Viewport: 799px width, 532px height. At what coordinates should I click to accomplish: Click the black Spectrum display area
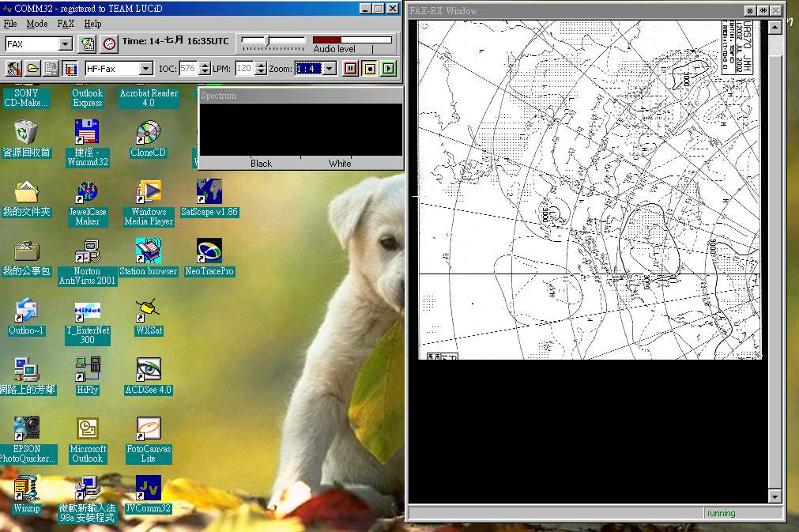pos(300,130)
